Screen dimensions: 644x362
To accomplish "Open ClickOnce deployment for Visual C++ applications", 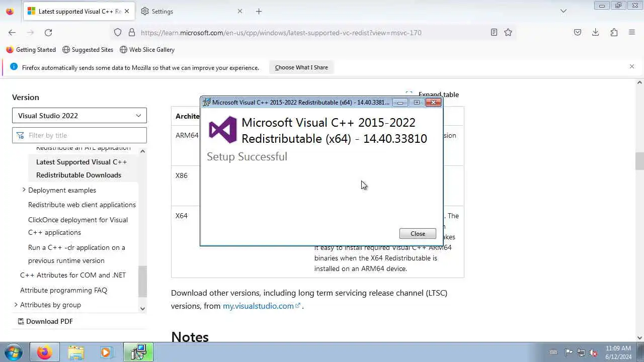I will pyautogui.click(x=78, y=226).
